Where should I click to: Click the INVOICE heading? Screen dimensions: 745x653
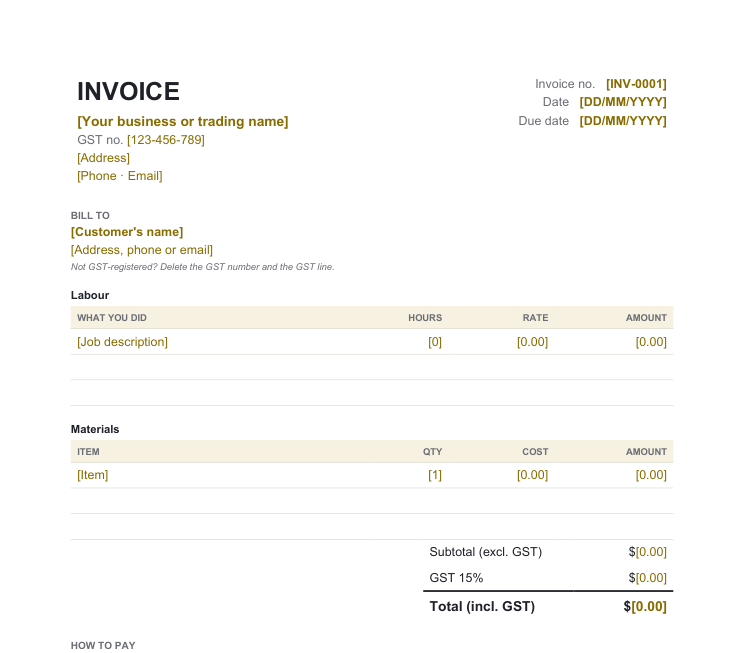(x=128, y=91)
